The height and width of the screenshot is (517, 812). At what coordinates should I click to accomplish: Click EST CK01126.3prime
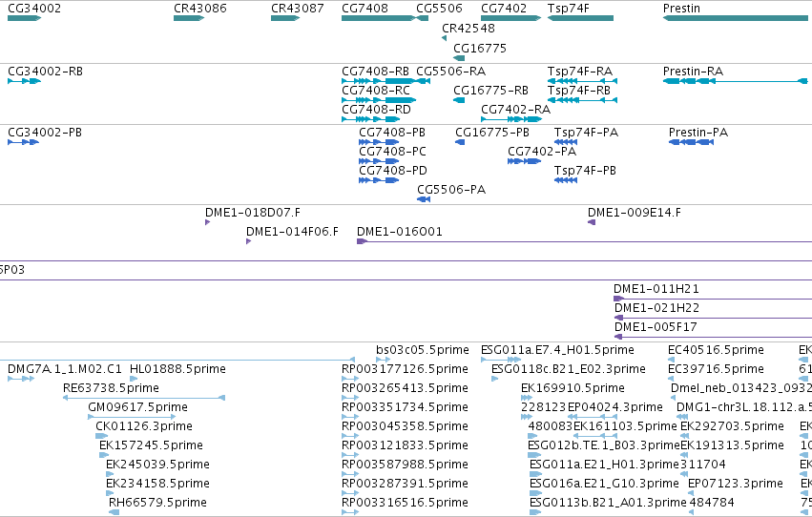pyautogui.click(x=101, y=436)
